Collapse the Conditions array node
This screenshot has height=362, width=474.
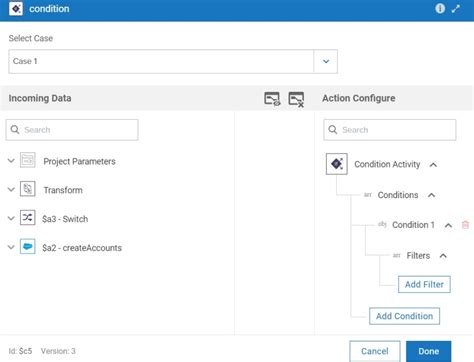431,195
